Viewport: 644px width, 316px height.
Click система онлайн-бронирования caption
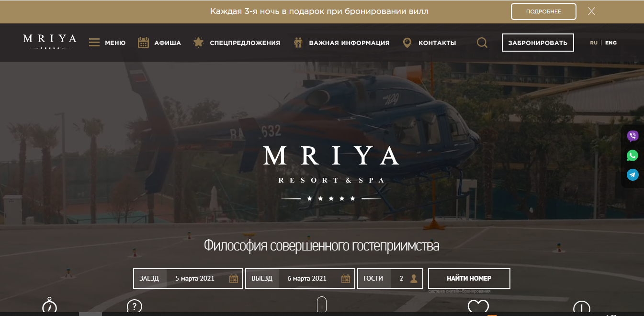(459, 291)
